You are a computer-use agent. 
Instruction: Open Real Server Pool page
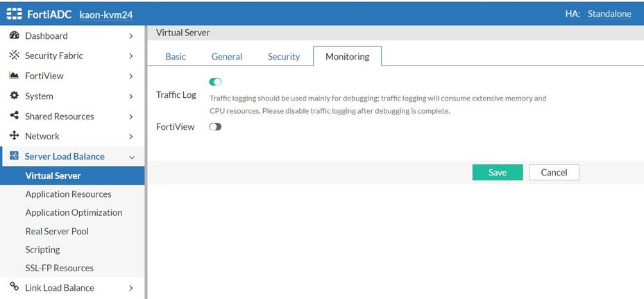(x=57, y=231)
